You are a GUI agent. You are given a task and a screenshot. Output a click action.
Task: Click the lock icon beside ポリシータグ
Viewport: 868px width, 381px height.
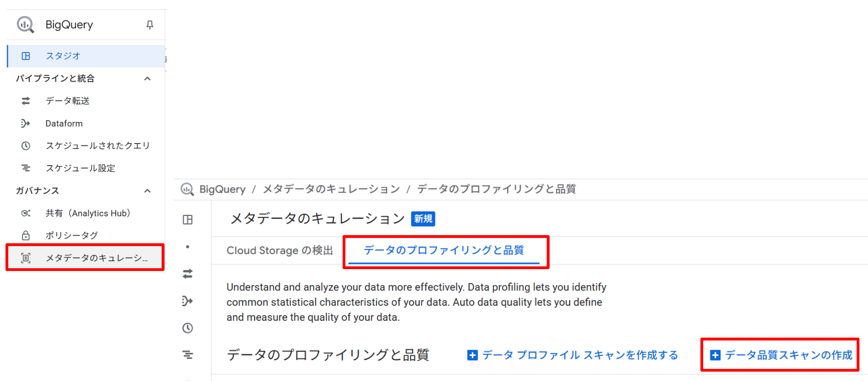click(x=26, y=235)
